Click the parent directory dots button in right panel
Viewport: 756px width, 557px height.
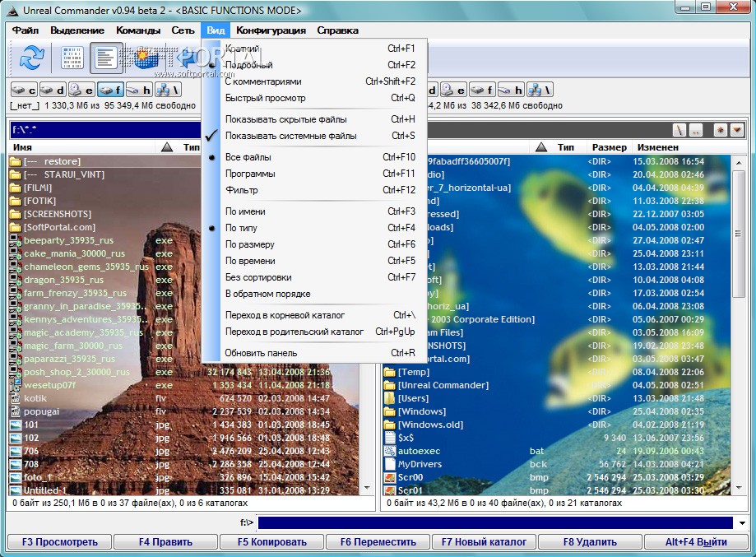[696, 130]
